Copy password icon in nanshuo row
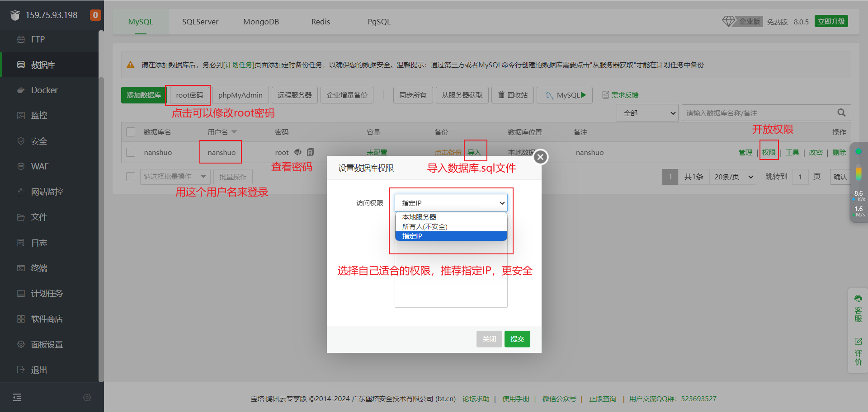Image resolution: width=868 pixels, height=412 pixels. [310, 152]
